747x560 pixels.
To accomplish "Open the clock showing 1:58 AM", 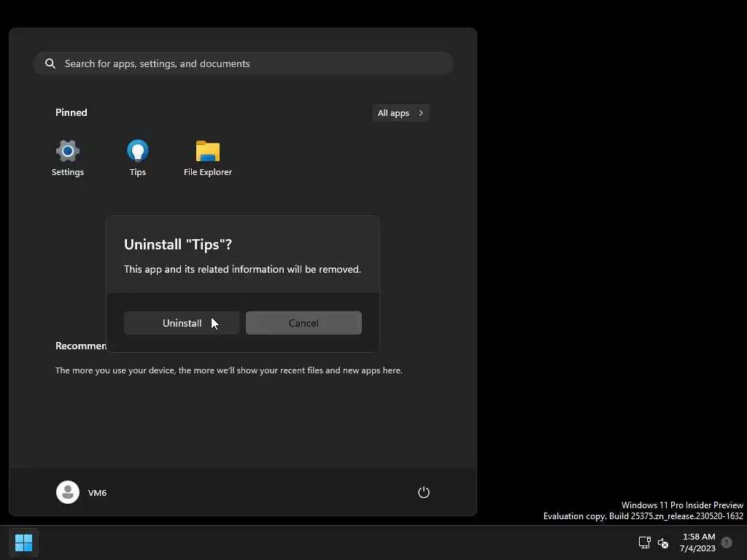I will point(698,537).
